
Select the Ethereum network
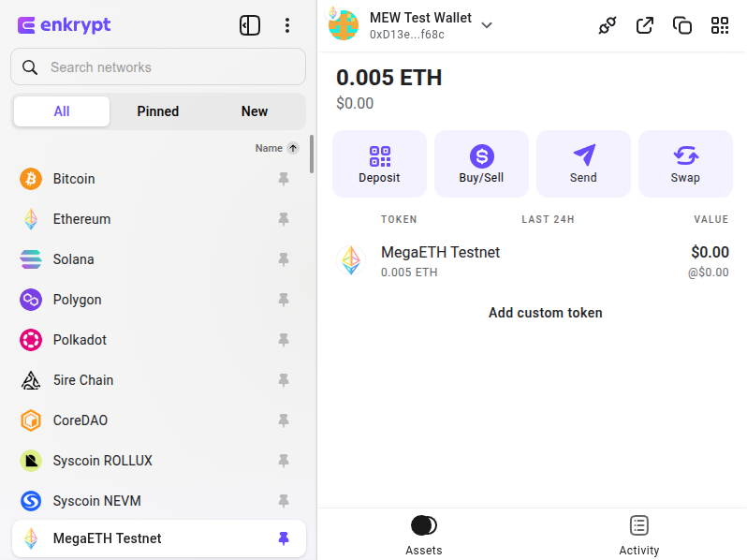click(x=158, y=219)
